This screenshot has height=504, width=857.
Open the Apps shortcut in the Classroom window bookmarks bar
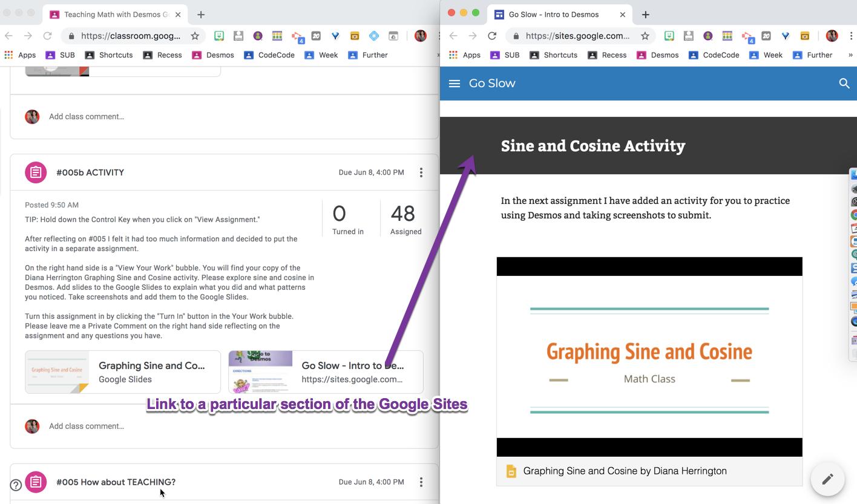coord(20,55)
